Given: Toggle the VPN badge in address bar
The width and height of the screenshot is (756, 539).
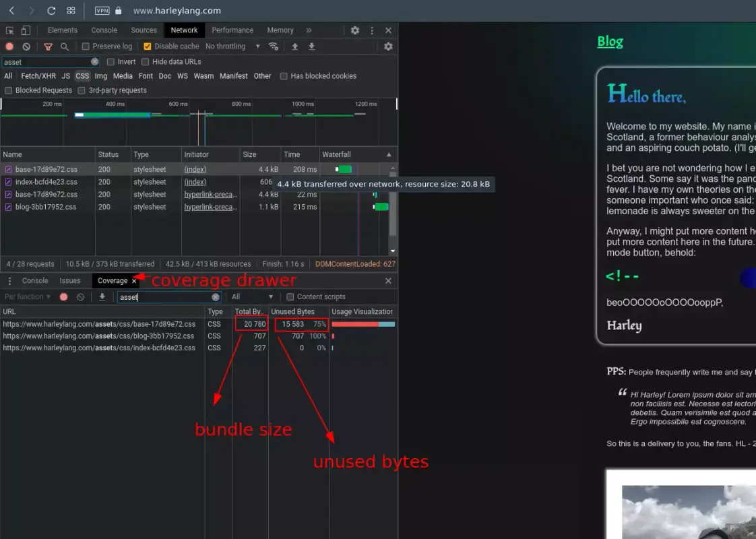Looking at the screenshot, I should (x=102, y=11).
